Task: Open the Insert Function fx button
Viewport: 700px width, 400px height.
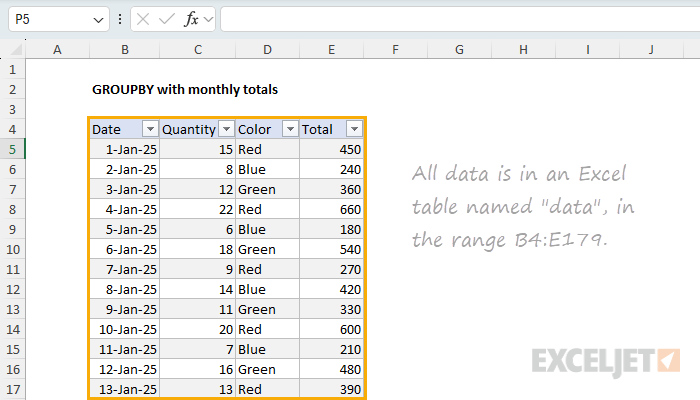Action: click(x=191, y=19)
